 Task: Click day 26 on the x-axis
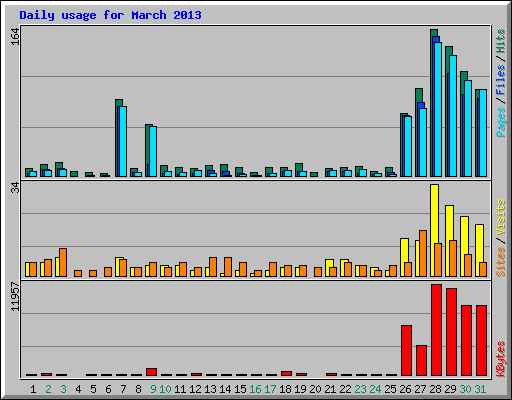(x=405, y=389)
